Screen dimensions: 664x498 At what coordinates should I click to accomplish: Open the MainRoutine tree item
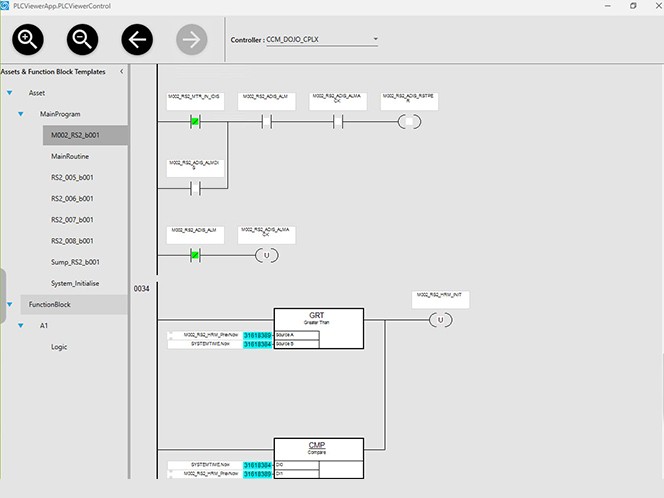(x=72, y=156)
